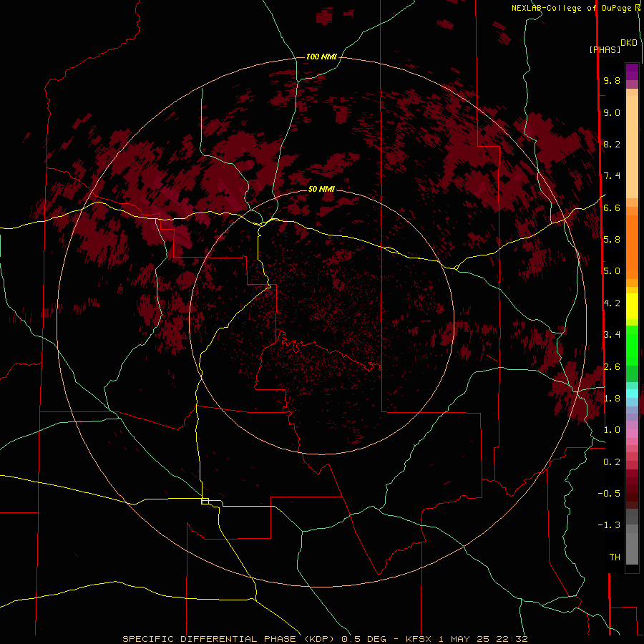Pick the purple top color of the scale
This screenshot has width=644, height=644.
pyautogui.click(x=632, y=72)
